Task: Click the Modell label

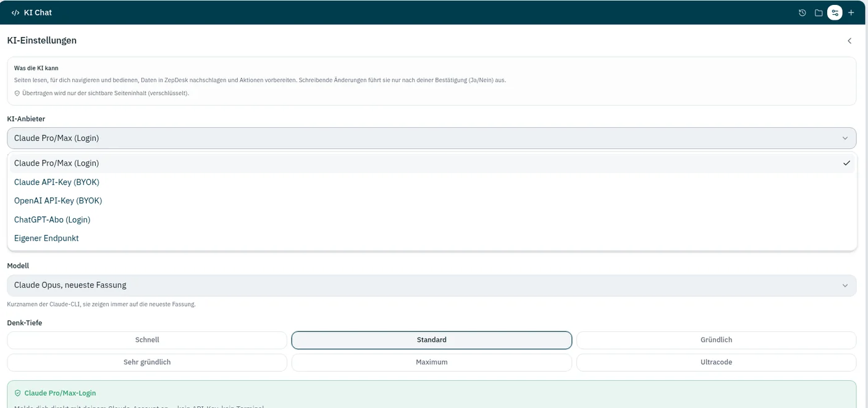Action: tap(18, 266)
